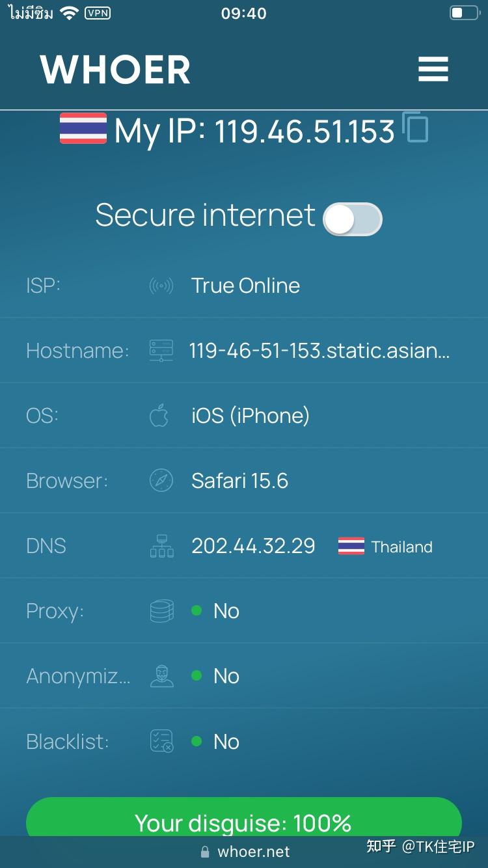The width and height of the screenshot is (488, 868).
Task: Tap the My IP address 119.46.51.153
Action: coord(305,131)
